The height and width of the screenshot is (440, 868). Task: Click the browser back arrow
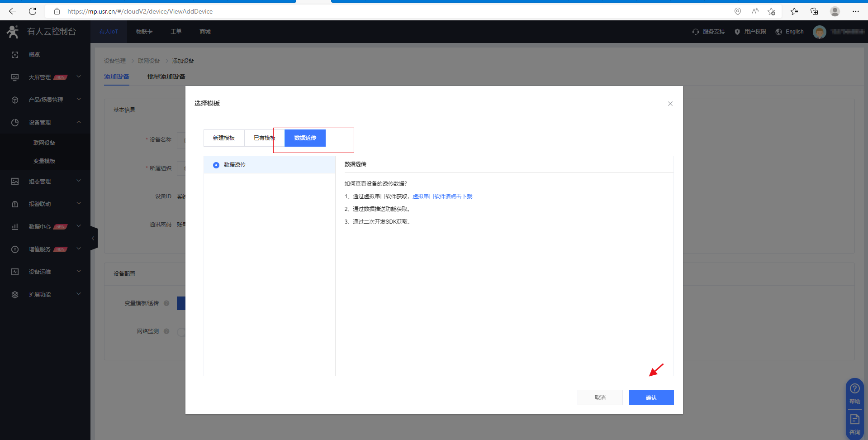[x=13, y=11]
